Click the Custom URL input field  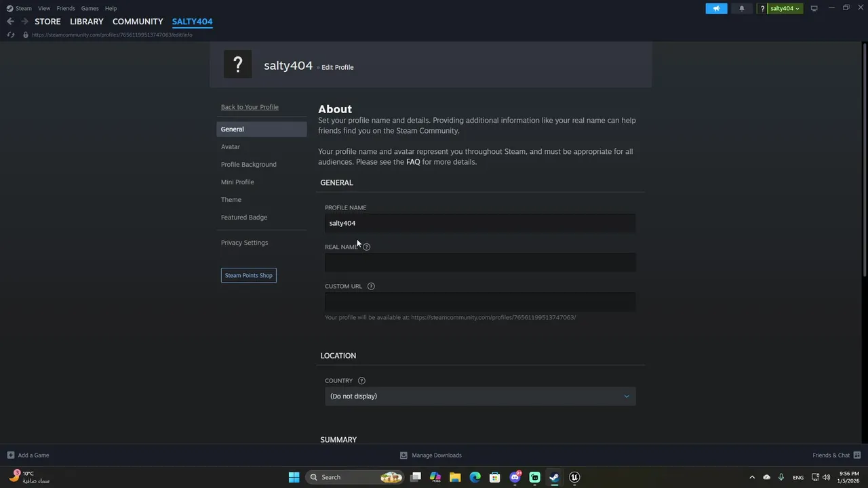[x=480, y=302]
